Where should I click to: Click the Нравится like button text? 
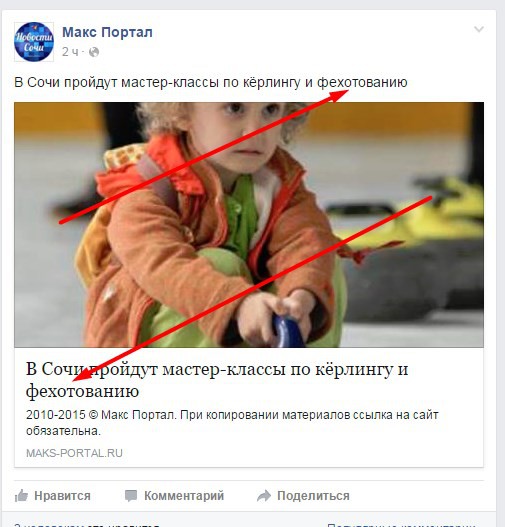tap(62, 496)
